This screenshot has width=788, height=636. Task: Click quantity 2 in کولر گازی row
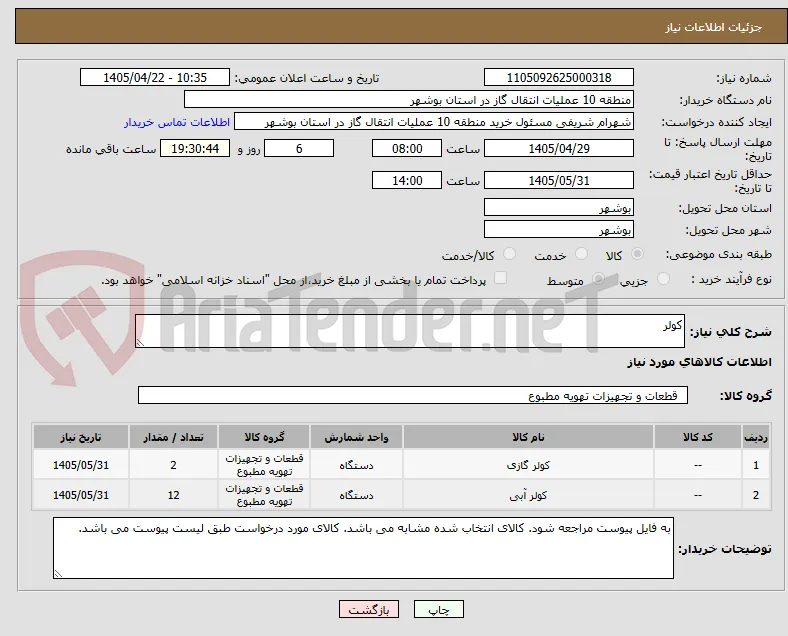173,465
